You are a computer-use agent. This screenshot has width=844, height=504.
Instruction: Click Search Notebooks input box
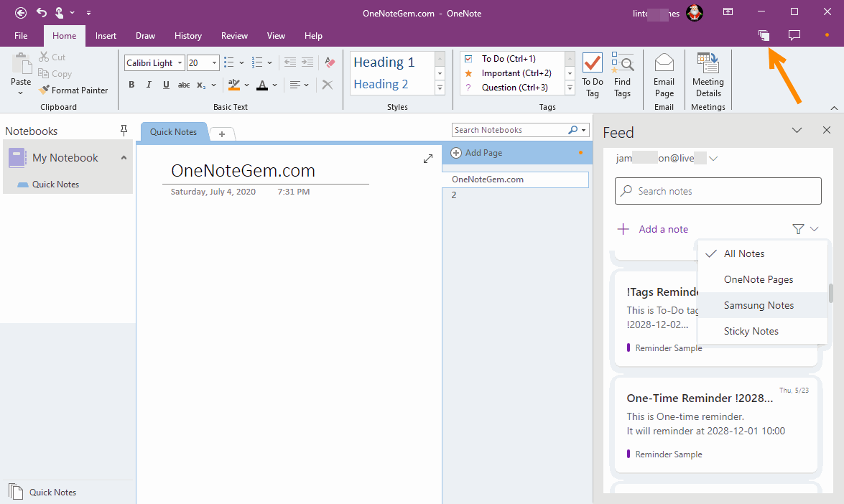click(x=509, y=130)
